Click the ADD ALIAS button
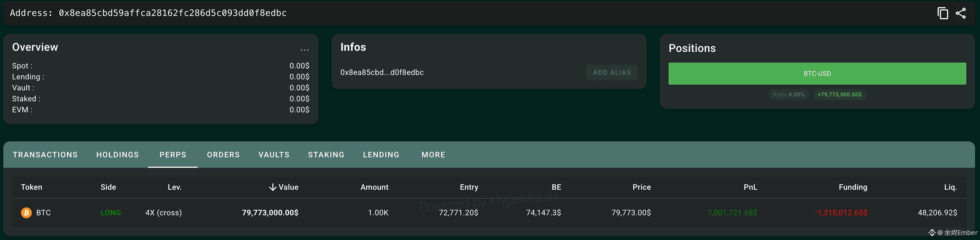 click(612, 72)
